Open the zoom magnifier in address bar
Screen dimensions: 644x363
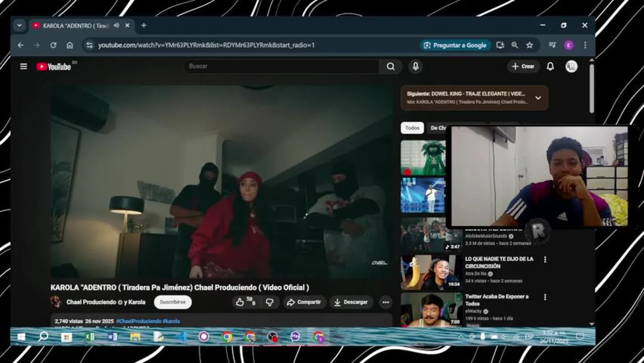514,45
